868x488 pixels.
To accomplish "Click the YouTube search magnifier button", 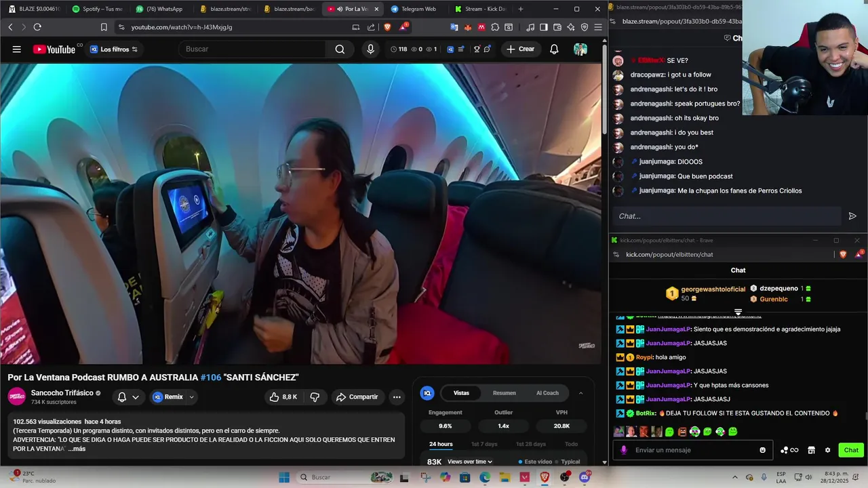I will [x=340, y=49].
